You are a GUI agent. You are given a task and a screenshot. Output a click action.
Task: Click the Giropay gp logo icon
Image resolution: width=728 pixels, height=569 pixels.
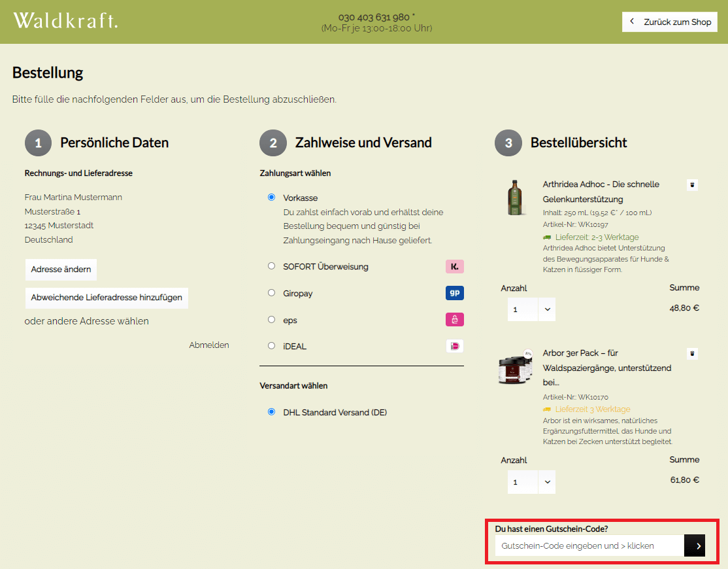(455, 293)
